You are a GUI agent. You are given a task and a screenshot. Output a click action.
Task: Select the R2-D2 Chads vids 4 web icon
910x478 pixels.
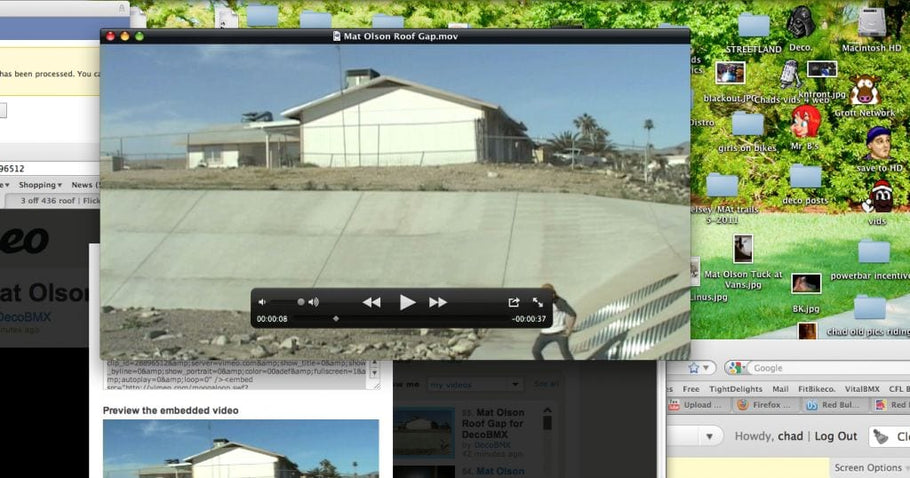click(x=790, y=74)
